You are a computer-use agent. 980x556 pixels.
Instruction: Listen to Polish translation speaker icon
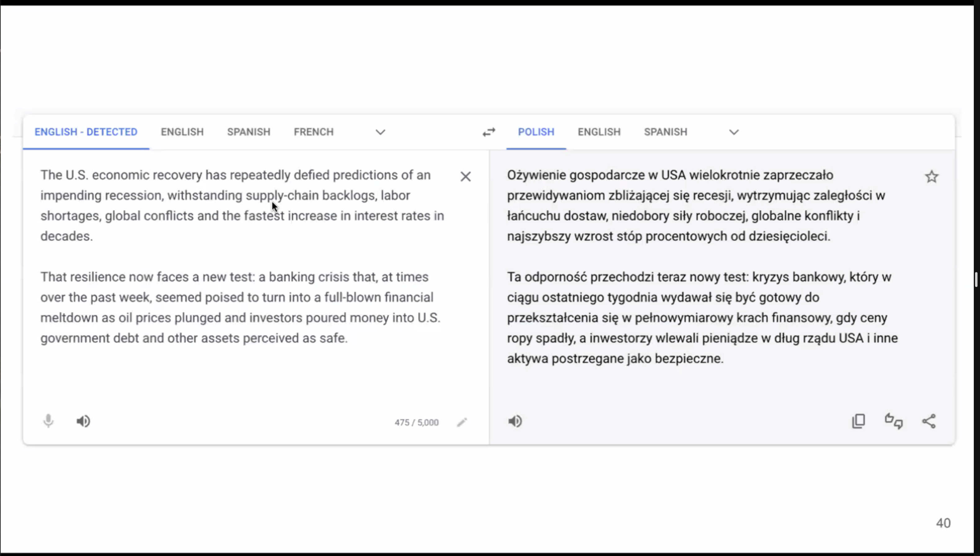515,421
